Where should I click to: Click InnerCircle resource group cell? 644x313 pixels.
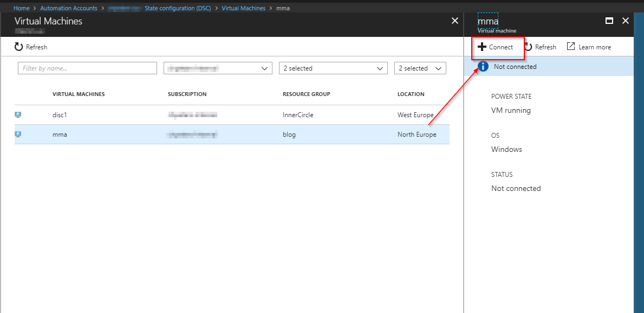tap(298, 115)
